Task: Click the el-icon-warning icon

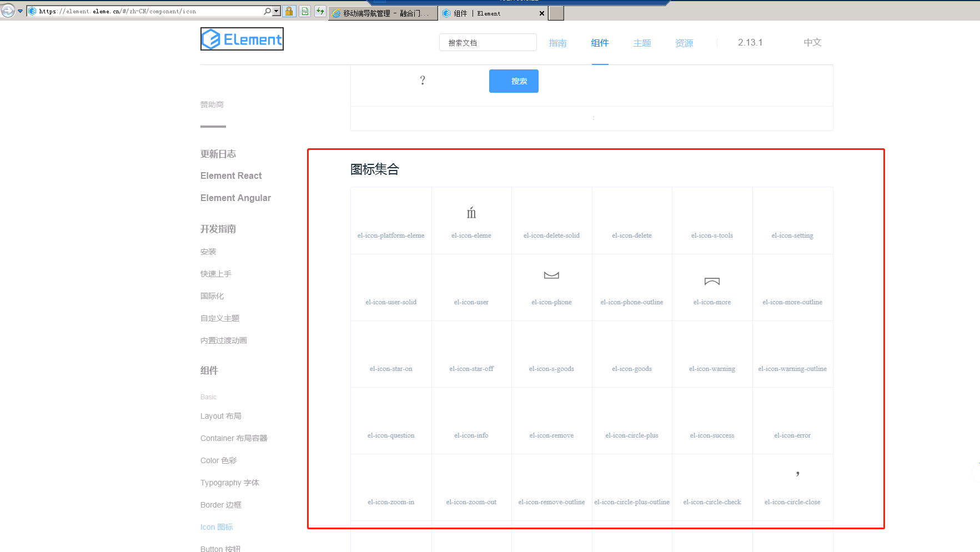Action: coord(712,354)
